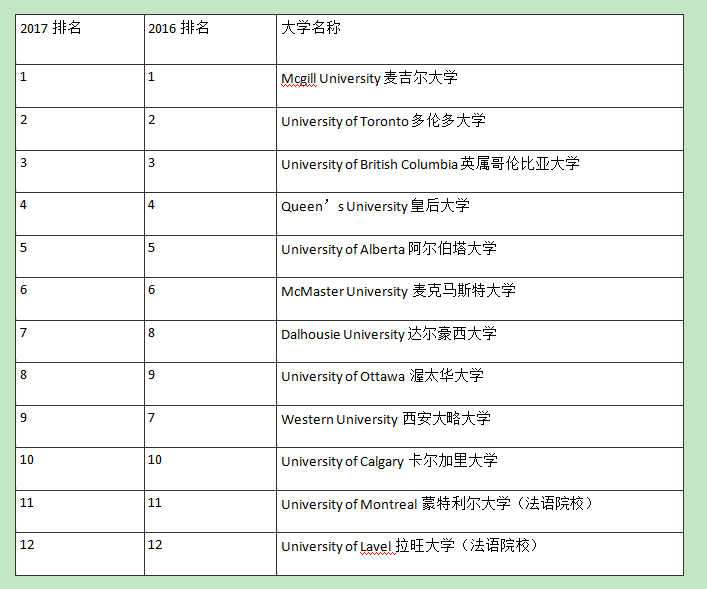
Task: Click the 2016 排名 header cell
Action: [x=179, y=28]
